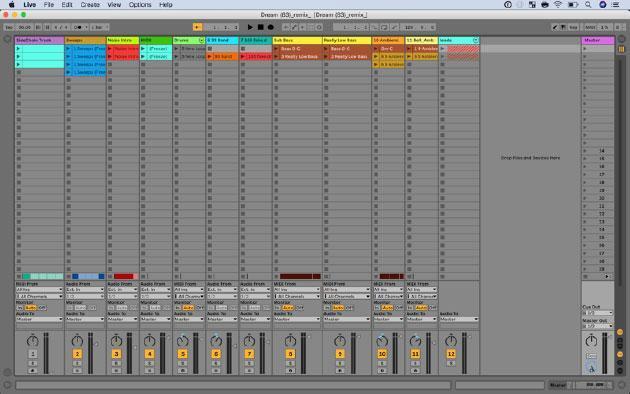Toggle the computer MIDI keyboard icon

[x=563, y=27]
